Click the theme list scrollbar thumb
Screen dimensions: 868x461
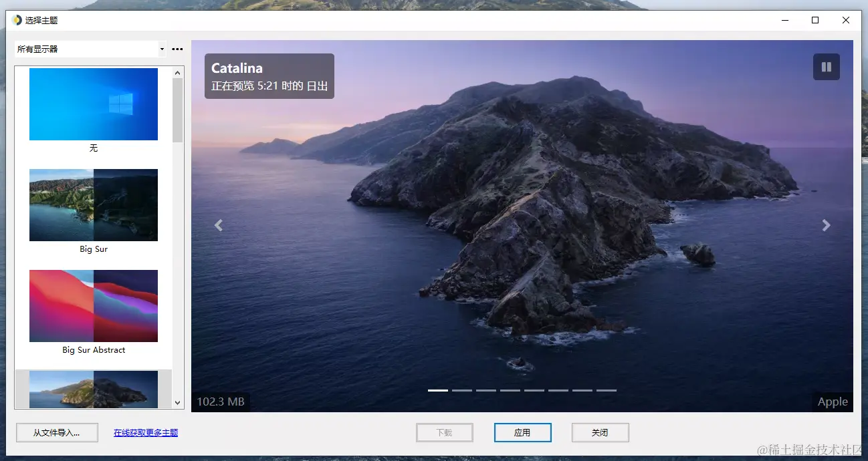point(177,110)
